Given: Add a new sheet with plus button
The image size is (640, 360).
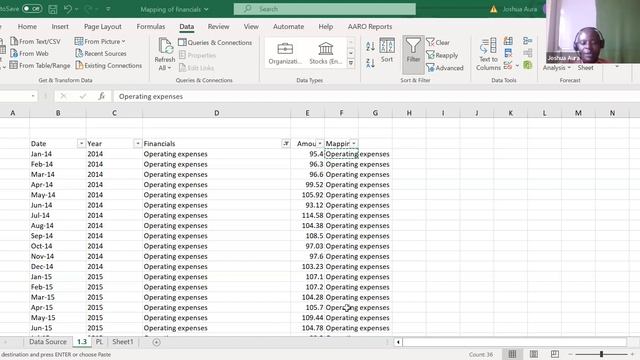Looking at the screenshot, I should point(156,342).
